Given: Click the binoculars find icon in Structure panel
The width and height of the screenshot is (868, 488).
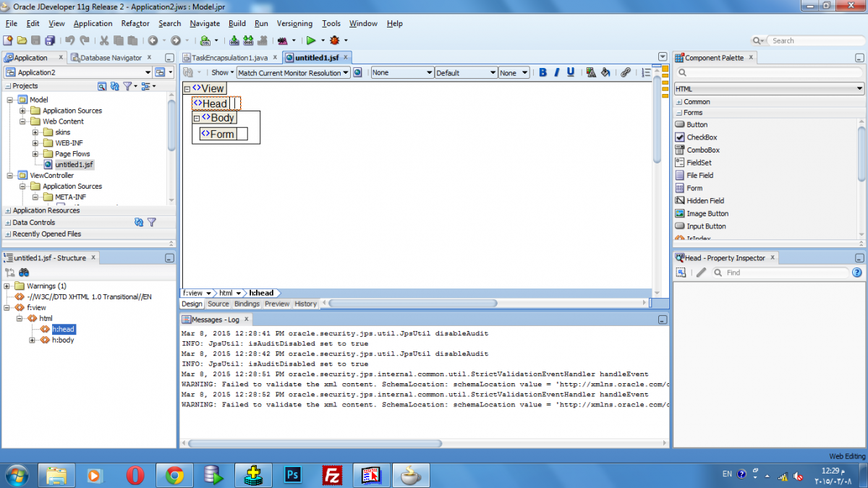Looking at the screenshot, I should pyautogui.click(x=24, y=273).
